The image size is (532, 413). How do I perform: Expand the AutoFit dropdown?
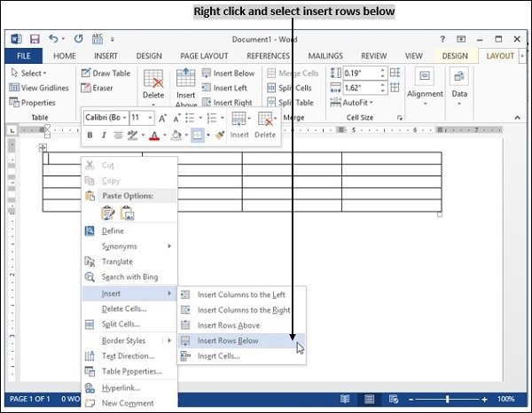click(359, 103)
